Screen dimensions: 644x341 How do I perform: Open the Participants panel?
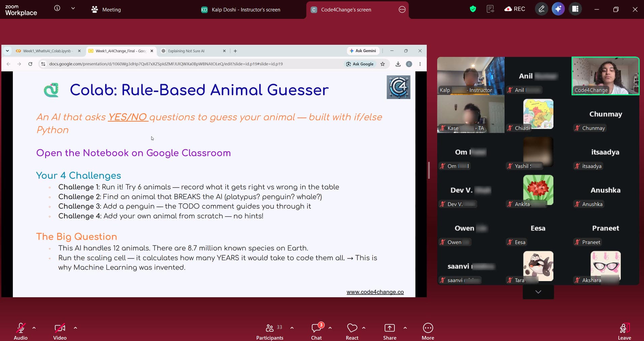click(270, 331)
